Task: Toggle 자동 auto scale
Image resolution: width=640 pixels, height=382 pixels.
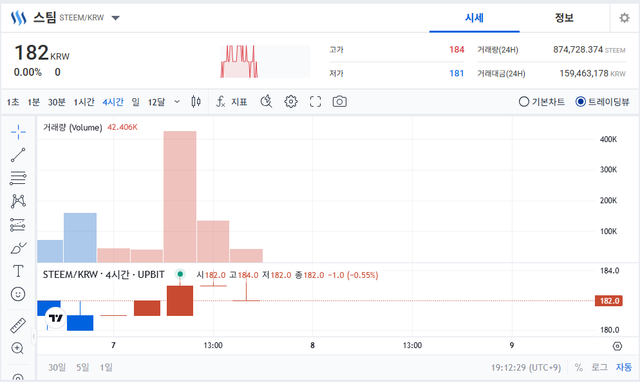Action: click(x=624, y=367)
